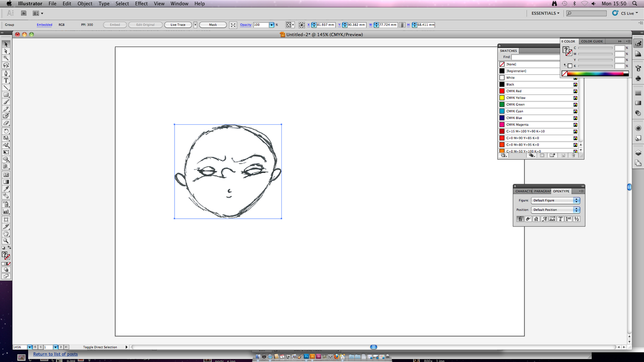Open the Swatch Libraries menu icon
Viewport: 644px width, 362px height.
coord(503,156)
